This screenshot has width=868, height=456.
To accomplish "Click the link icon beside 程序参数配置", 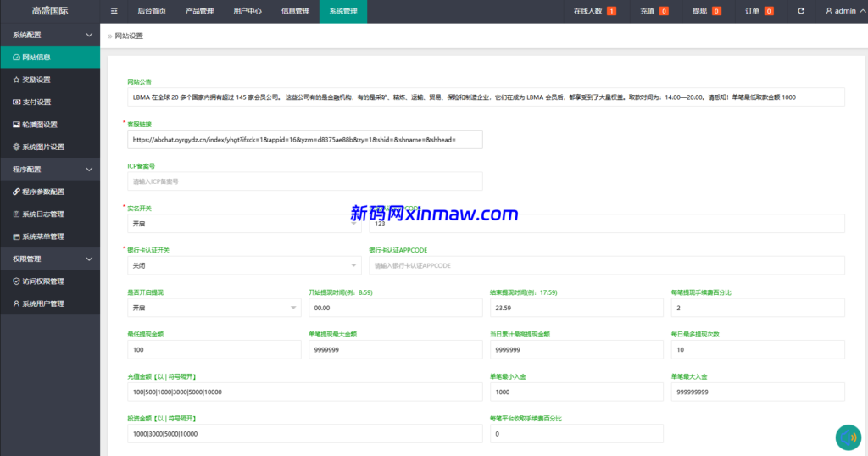I will pyautogui.click(x=16, y=192).
